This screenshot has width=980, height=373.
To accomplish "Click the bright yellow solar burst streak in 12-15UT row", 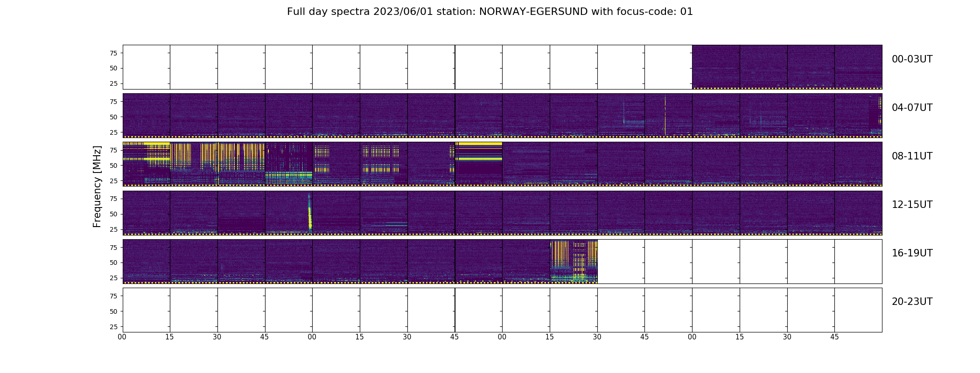I will 309,213.
